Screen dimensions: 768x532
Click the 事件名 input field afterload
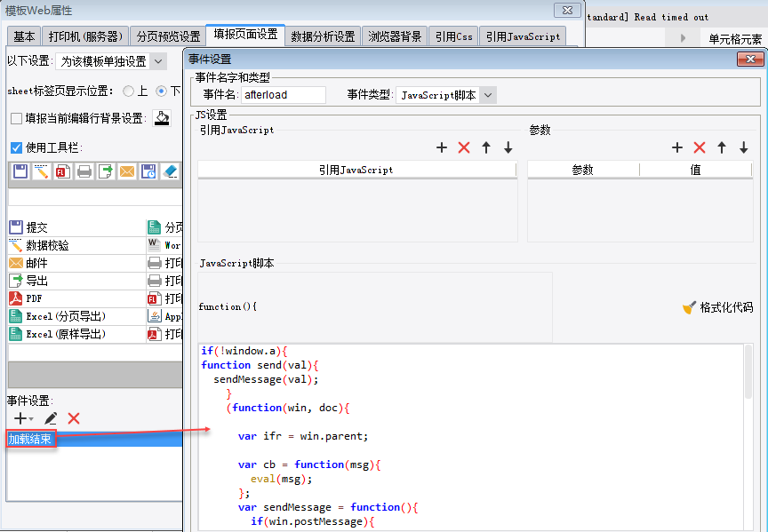tap(283, 95)
